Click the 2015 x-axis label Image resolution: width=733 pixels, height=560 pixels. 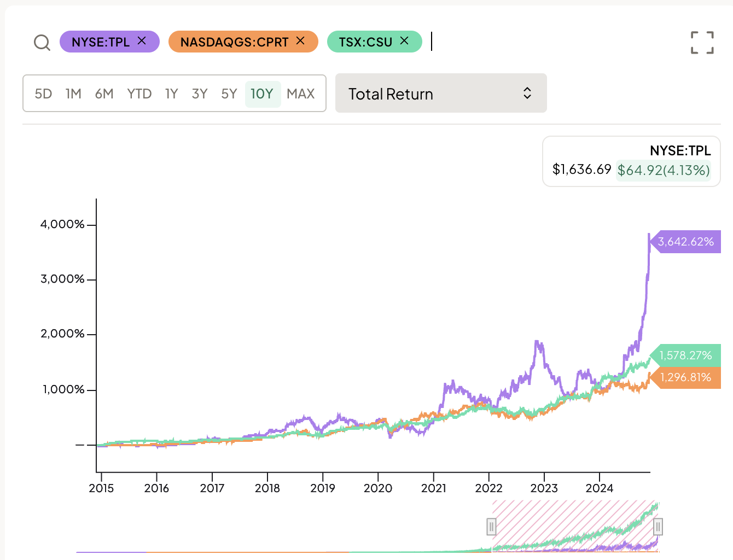pos(101,488)
